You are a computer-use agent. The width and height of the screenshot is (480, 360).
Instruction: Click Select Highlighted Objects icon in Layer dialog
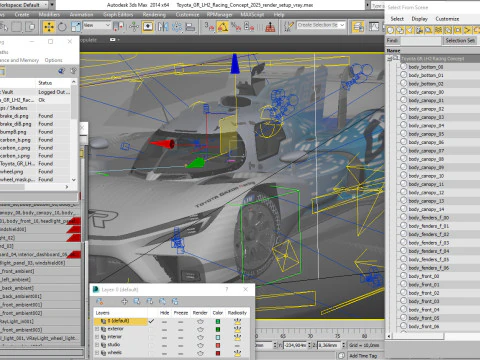tap(137, 302)
